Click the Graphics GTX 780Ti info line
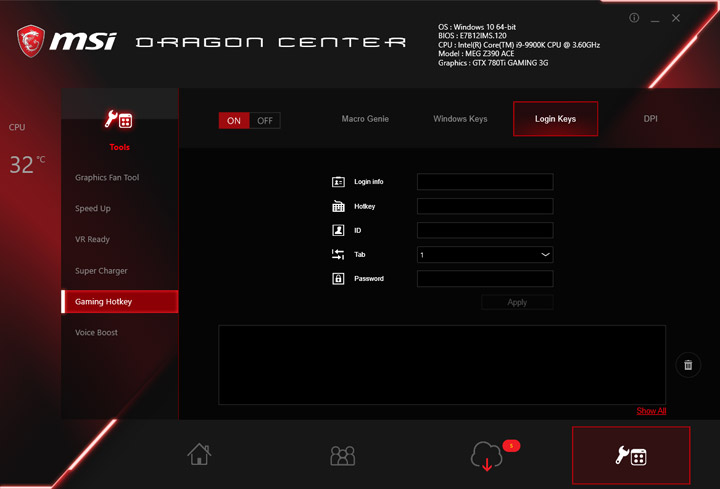 (x=493, y=63)
